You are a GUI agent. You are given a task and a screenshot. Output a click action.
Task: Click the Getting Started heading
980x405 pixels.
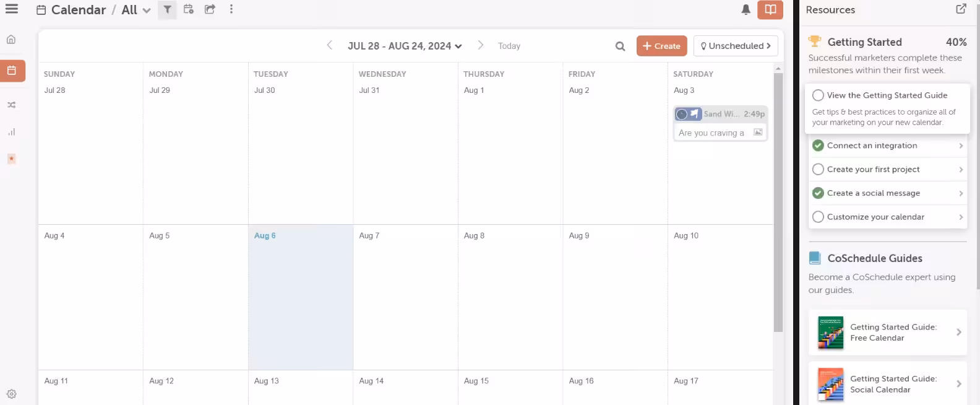coord(864,41)
